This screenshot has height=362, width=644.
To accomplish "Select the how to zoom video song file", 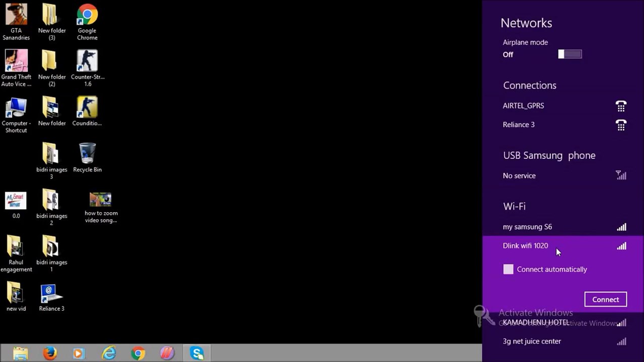I will (101, 207).
